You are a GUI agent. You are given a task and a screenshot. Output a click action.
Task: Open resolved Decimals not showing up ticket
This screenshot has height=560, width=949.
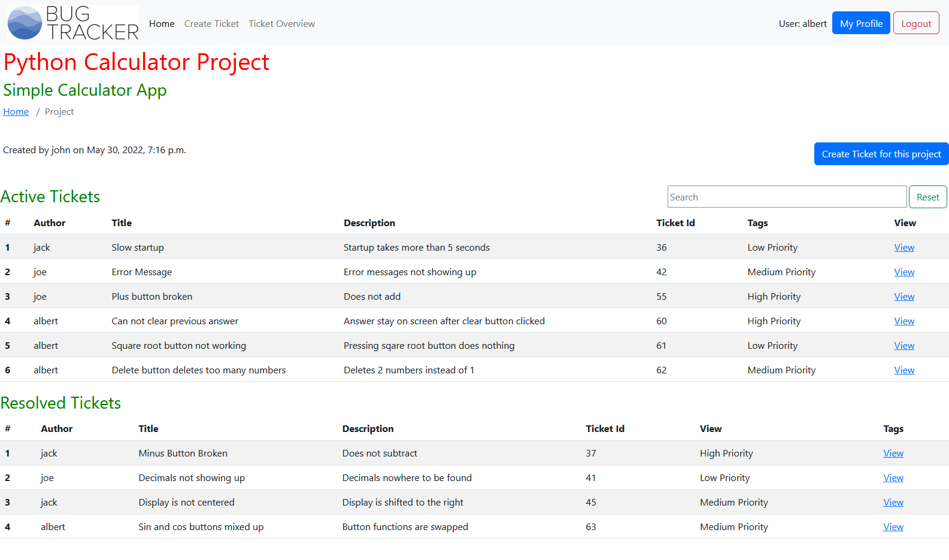coord(893,478)
